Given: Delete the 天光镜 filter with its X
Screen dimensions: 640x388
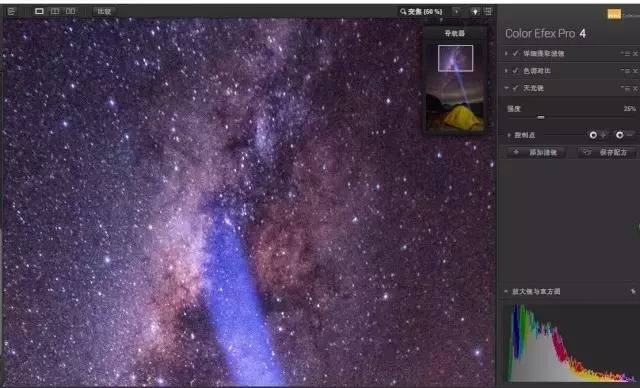Looking at the screenshot, I should [x=635, y=88].
